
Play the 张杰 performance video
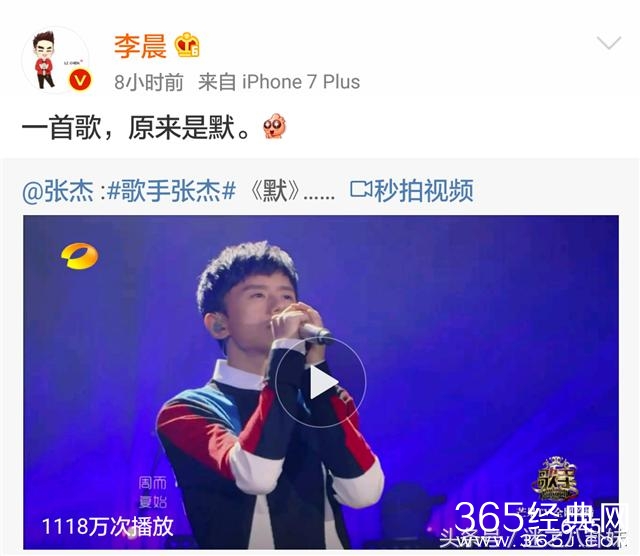[321, 382]
